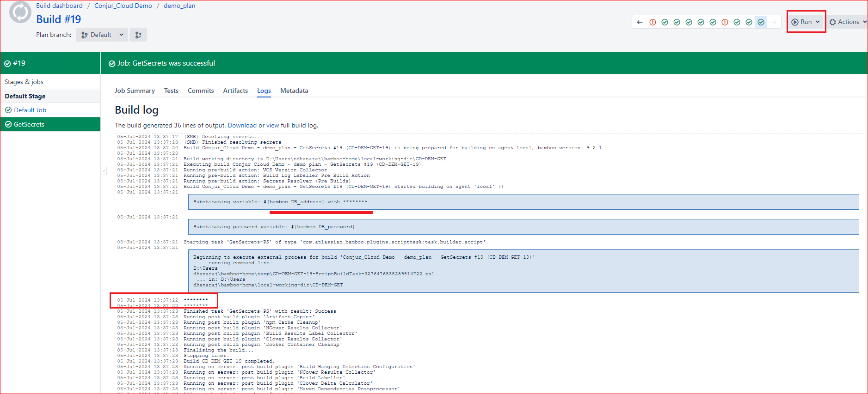Click the 'Running post build plugin npm Cache Cleanup' line

[252, 322]
